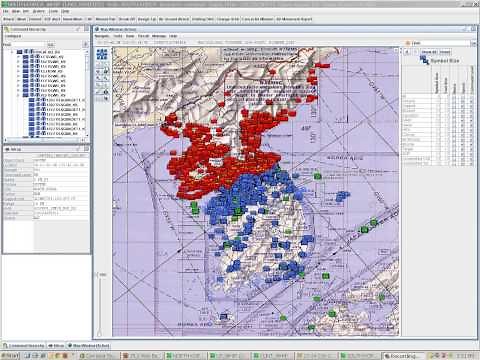Click the All Movement Report toolbar button
The width and height of the screenshot is (480, 360).
pos(294,19)
